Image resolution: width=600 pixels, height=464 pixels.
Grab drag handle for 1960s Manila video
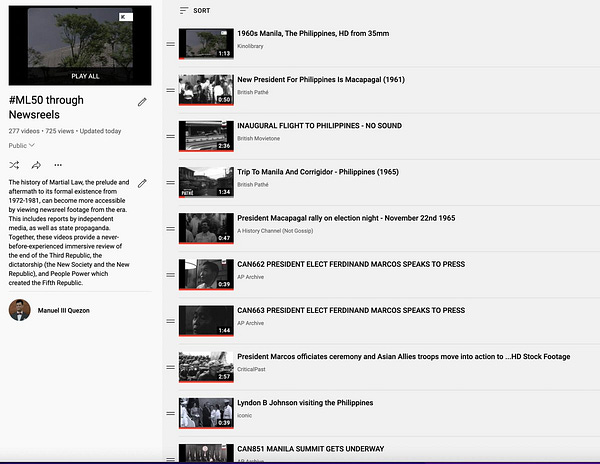pyautogui.click(x=171, y=44)
